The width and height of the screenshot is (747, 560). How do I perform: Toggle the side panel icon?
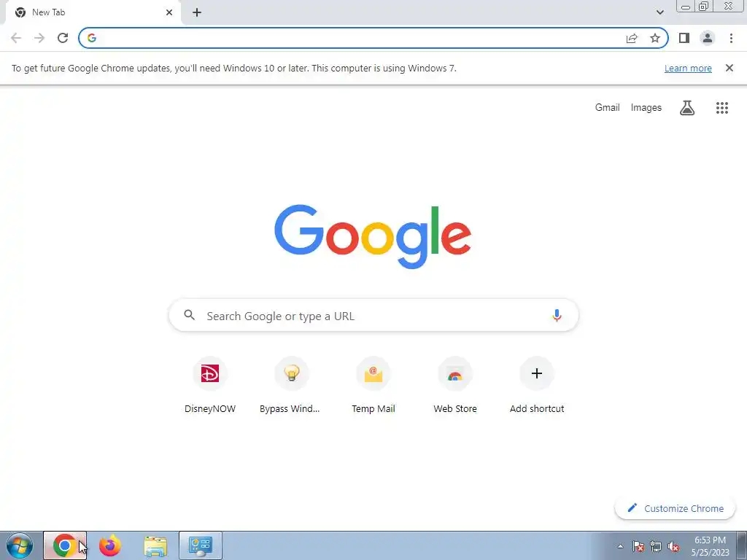point(684,38)
